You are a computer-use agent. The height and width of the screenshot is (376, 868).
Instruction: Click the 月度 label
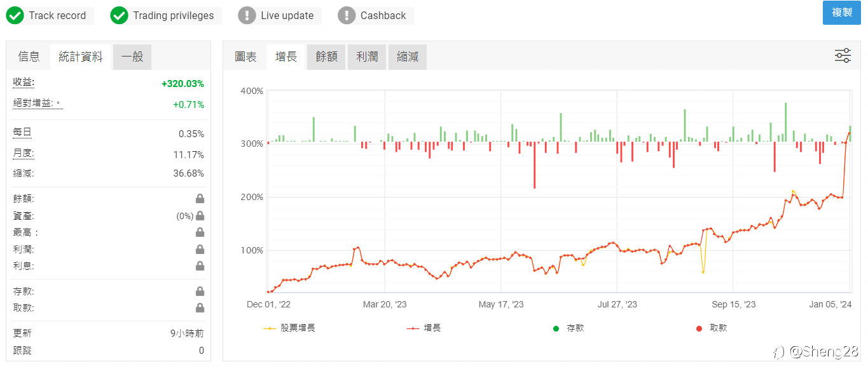(24, 154)
